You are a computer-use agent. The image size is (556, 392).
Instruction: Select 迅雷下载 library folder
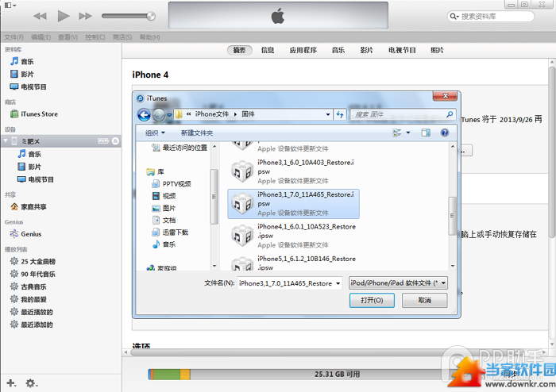[x=170, y=233]
